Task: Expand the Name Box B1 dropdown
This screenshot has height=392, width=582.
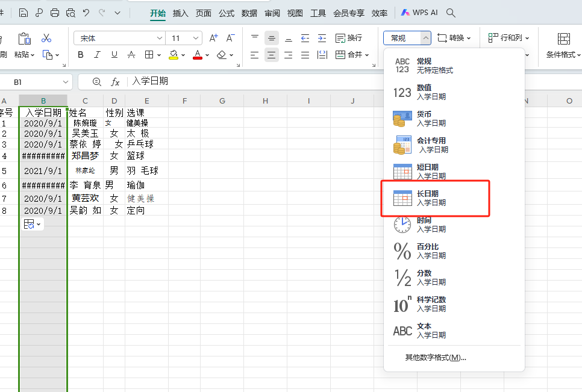Action: [x=66, y=82]
